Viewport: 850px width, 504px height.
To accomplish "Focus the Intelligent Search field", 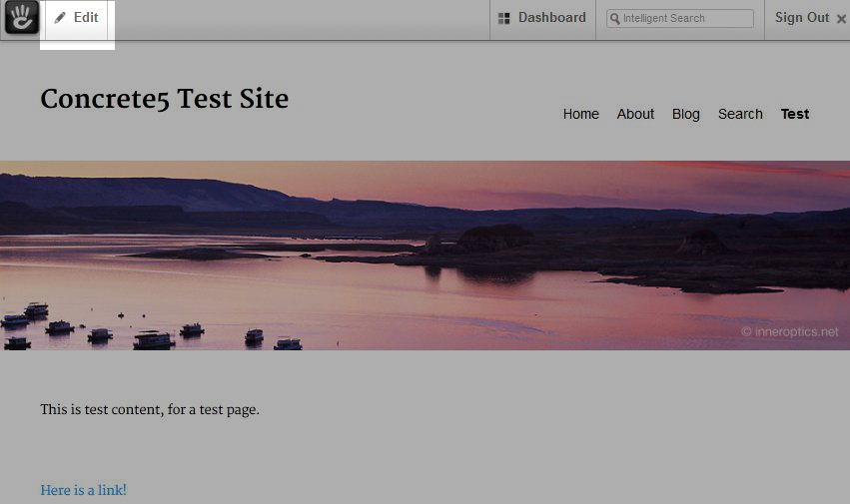I will point(686,19).
